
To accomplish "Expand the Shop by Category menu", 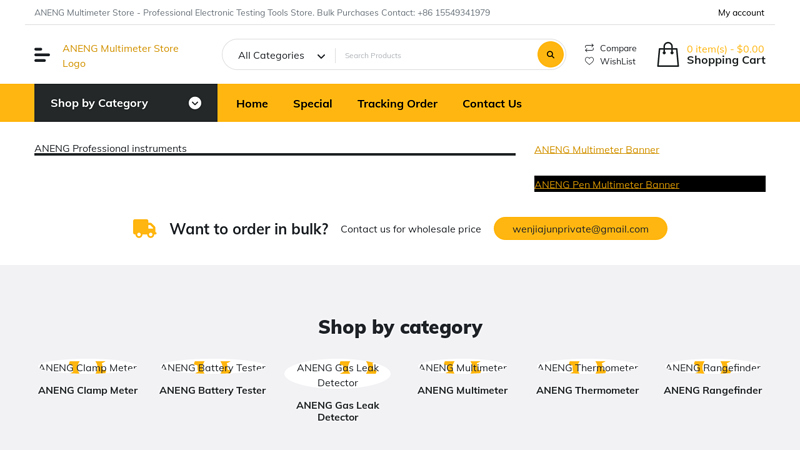I will coord(125,103).
